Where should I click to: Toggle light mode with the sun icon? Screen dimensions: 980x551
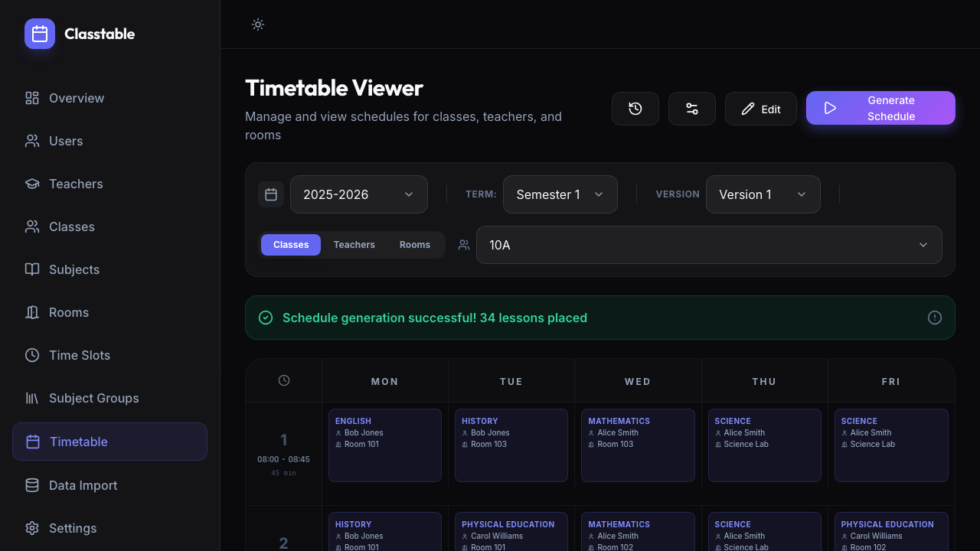pos(257,24)
